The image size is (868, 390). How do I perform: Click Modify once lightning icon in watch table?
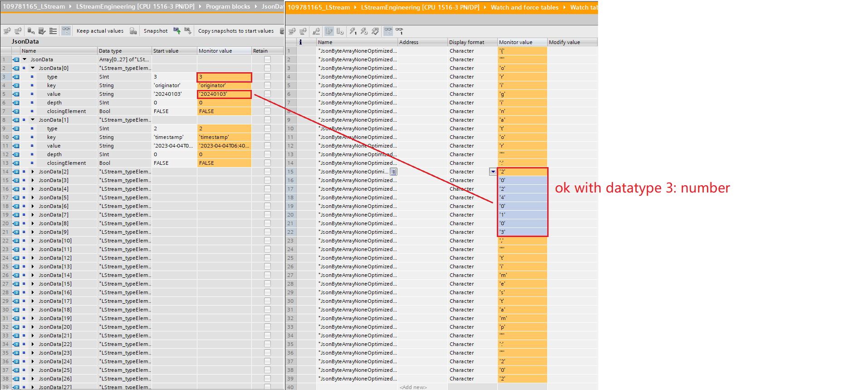point(353,31)
